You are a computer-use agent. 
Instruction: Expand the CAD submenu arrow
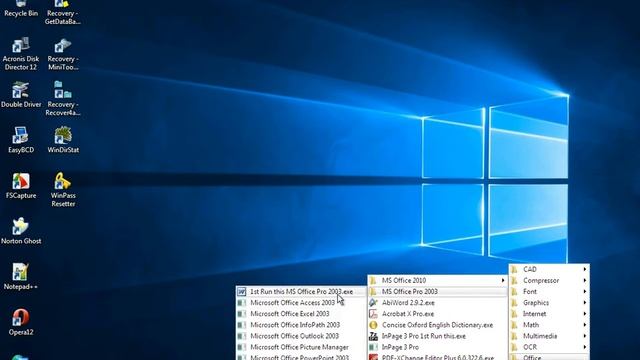(x=585, y=269)
